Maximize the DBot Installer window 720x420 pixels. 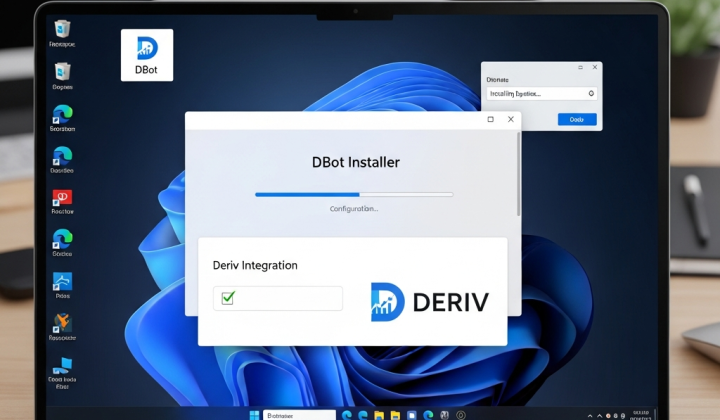click(x=490, y=119)
